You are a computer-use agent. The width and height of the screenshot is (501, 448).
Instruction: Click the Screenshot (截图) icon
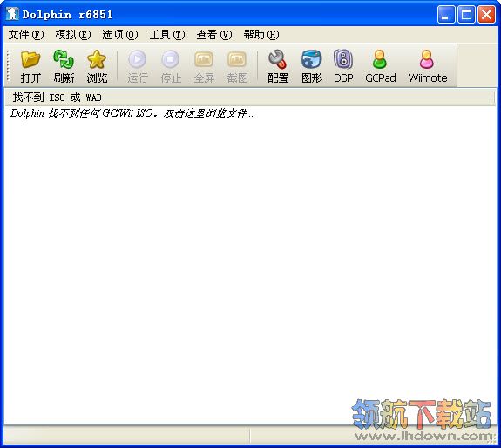pyautogui.click(x=237, y=59)
